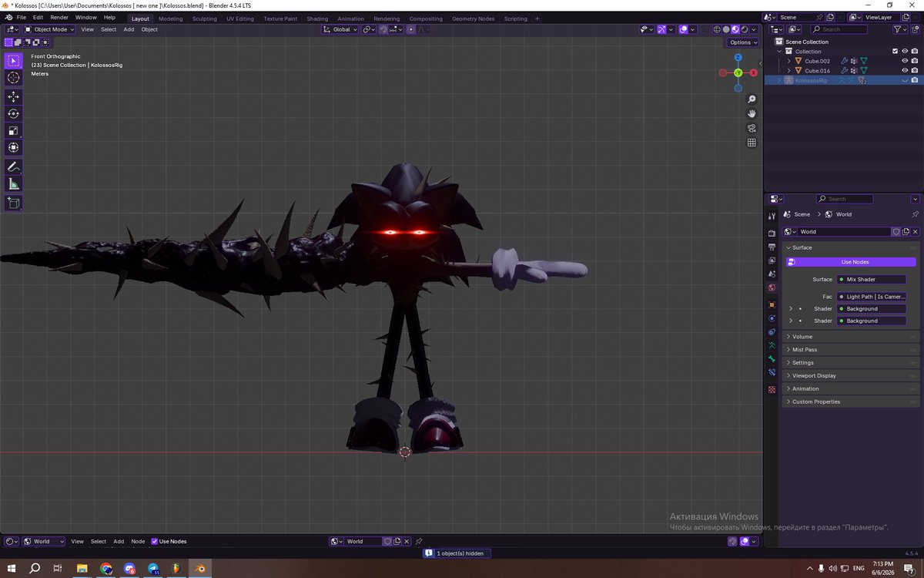Activate the Move tool
This screenshot has height=578, width=924.
[x=14, y=96]
